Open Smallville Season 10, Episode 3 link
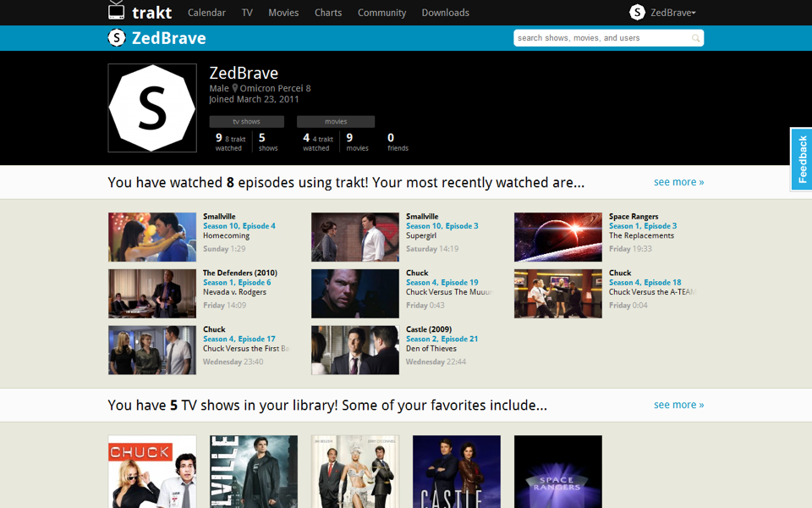Image resolution: width=812 pixels, height=508 pixels. point(442,226)
